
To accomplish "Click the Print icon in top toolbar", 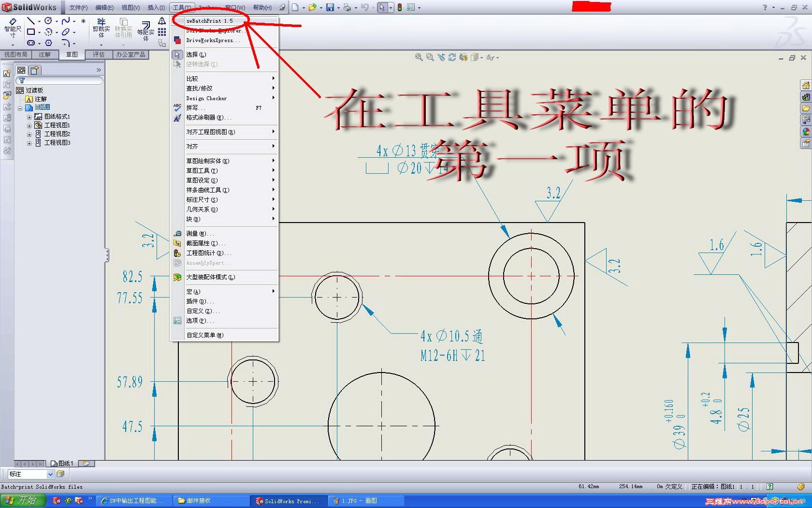I will (347, 7).
